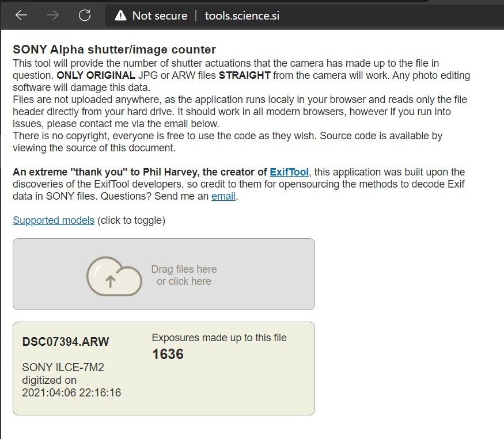Open the email contact link

[x=223, y=196]
